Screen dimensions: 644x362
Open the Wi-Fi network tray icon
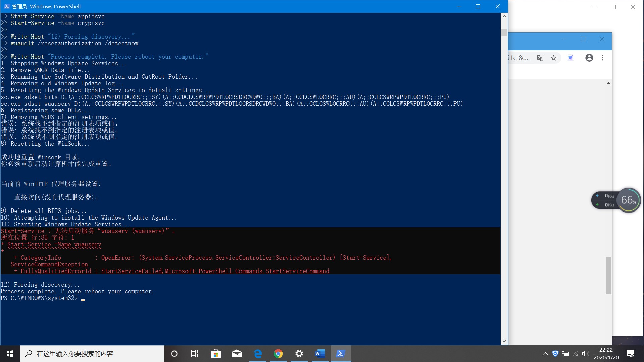(x=576, y=354)
